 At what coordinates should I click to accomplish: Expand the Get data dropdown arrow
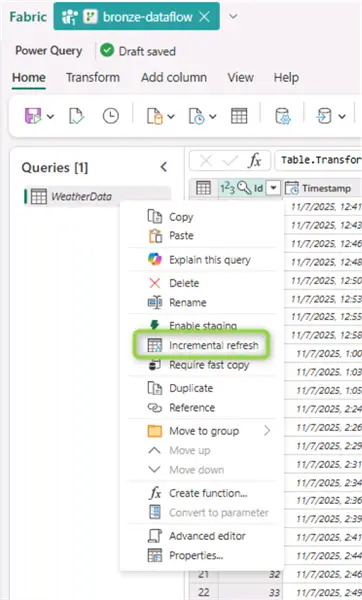coord(171,116)
